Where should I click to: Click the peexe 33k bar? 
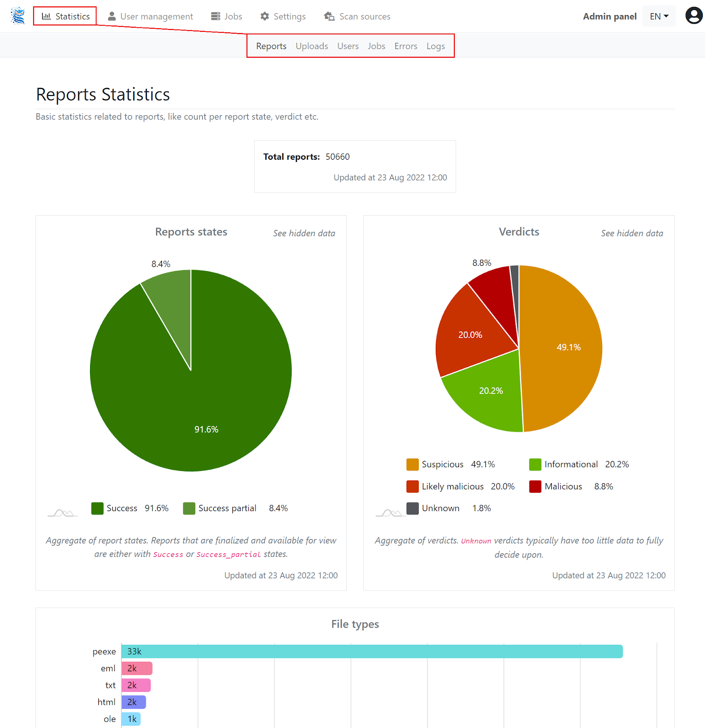pos(372,652)
